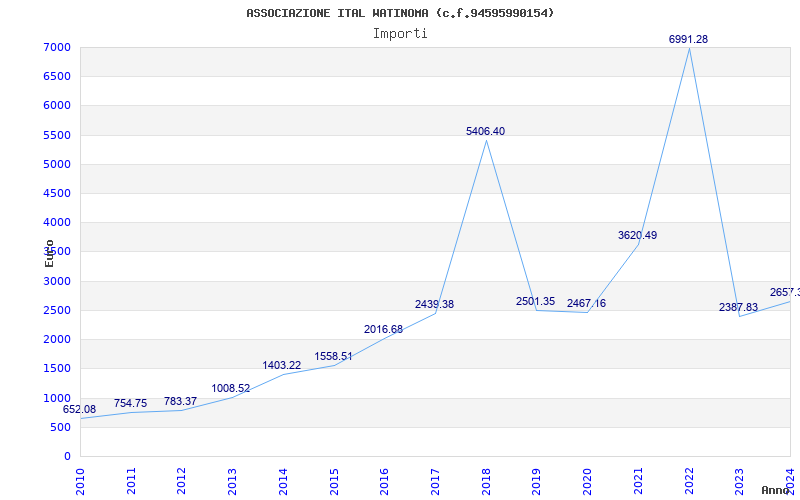
Task: Select the data label 1008.52
Action: (x=231, y=389)
